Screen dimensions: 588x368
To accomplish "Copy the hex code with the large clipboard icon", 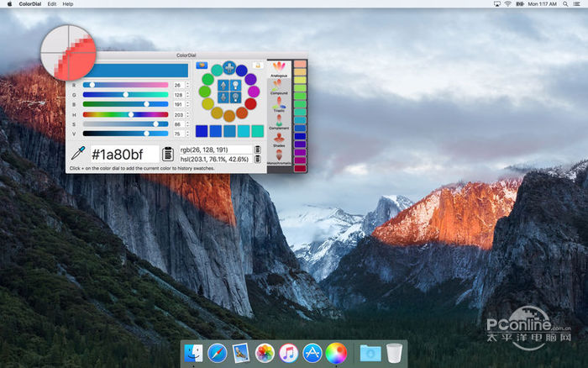I will coord(168,154).
